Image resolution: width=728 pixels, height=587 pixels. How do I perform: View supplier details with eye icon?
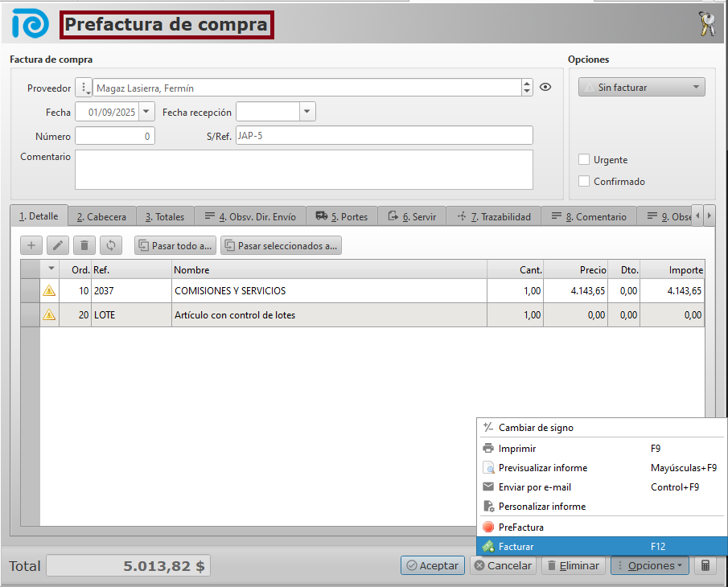(545, 88)
